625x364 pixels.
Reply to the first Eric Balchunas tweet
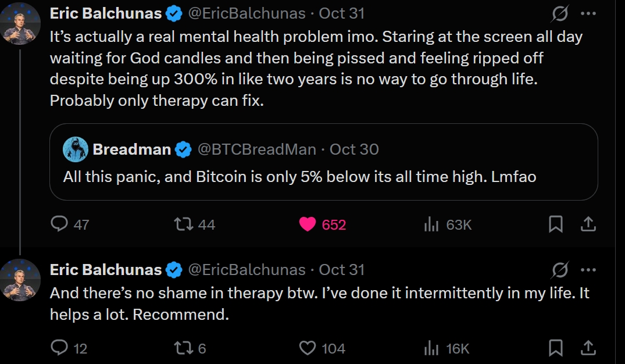(59, 224)
